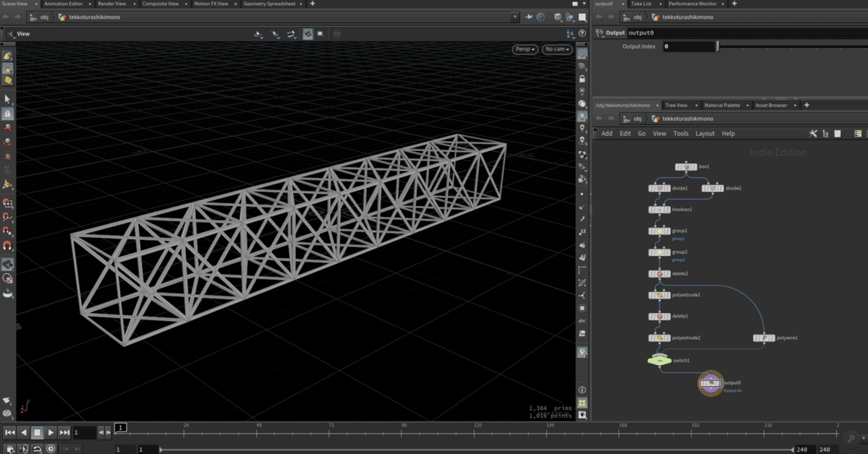868x454 pixels.
Task: Open the obj path segment in scene view
Action: pos(43,17)
